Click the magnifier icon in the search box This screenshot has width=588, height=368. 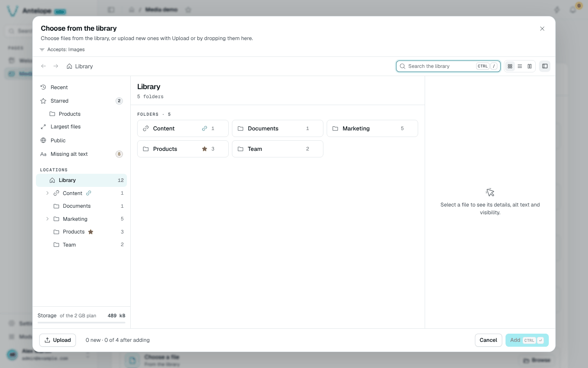(403, 66)
